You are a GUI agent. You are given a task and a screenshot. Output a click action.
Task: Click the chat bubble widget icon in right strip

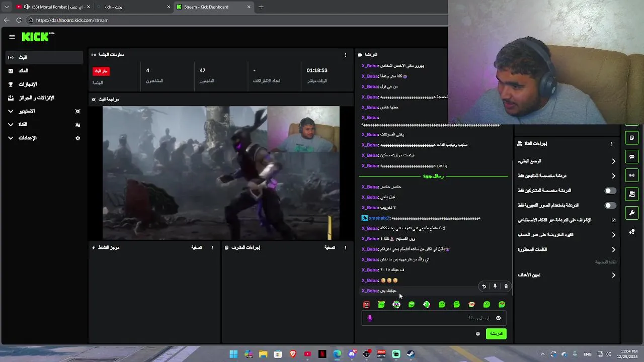click(632, 156)
